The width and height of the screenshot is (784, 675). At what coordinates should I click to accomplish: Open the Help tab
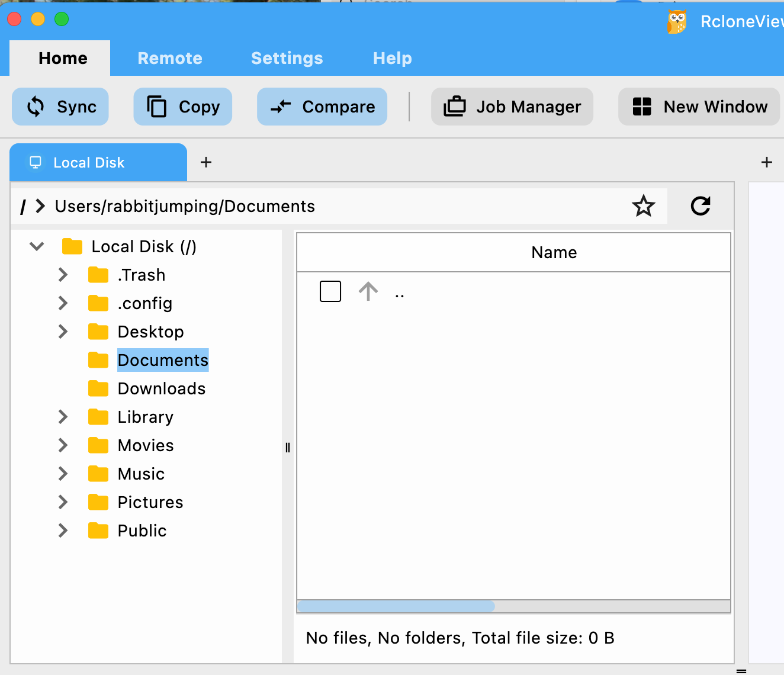point(392,58)
